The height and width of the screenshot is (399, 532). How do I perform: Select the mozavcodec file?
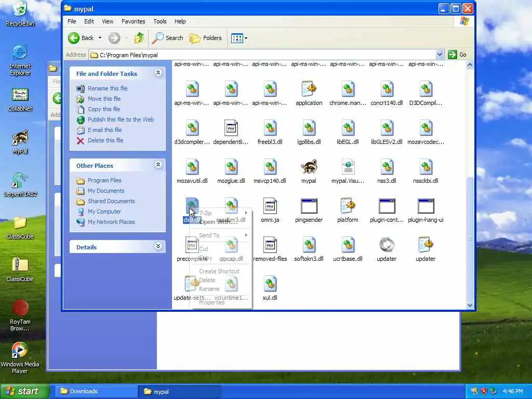click(x=425, y=132)
